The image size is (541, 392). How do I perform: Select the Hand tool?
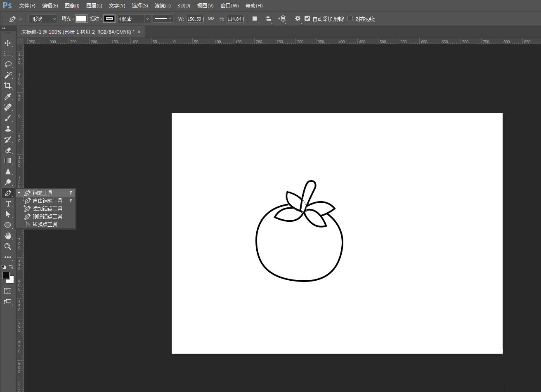pos(7,236)
